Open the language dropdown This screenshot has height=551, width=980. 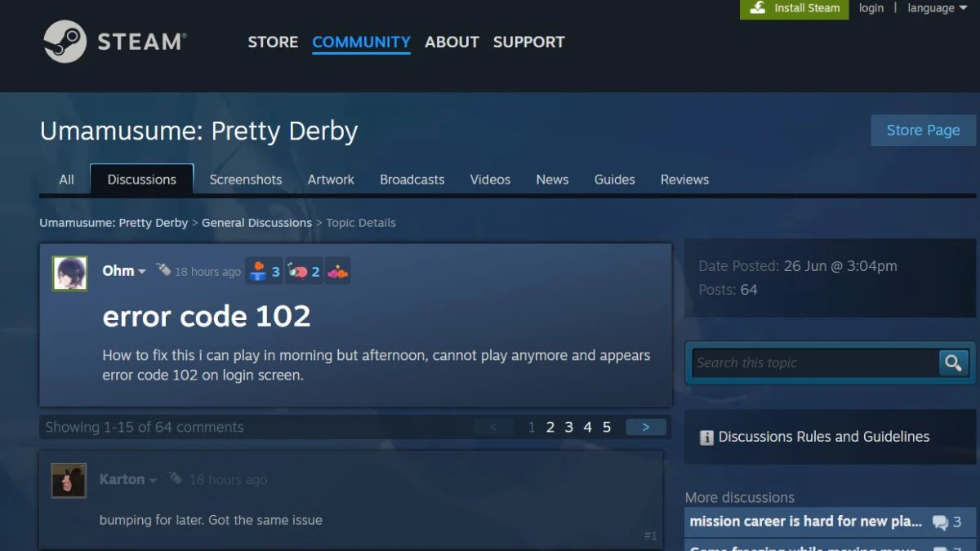938,8
